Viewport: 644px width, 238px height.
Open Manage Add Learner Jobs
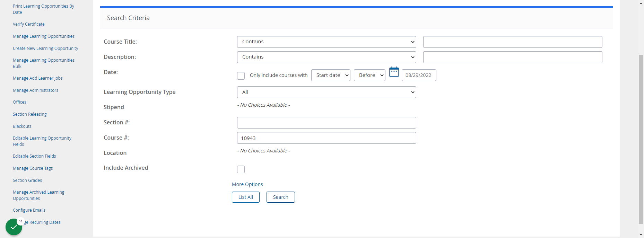pyautogui.click(x=38, y=78)
